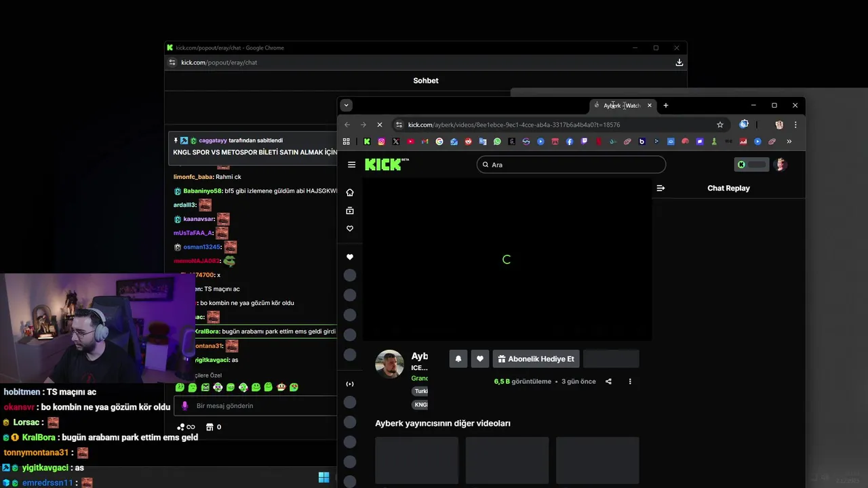Click Sohbet header in chat popout window
The image size is (868, 488).
pyautogui.click(x=426, y=81)
